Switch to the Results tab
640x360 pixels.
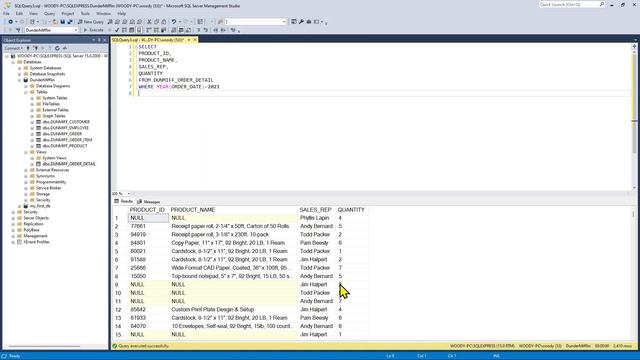124,201
